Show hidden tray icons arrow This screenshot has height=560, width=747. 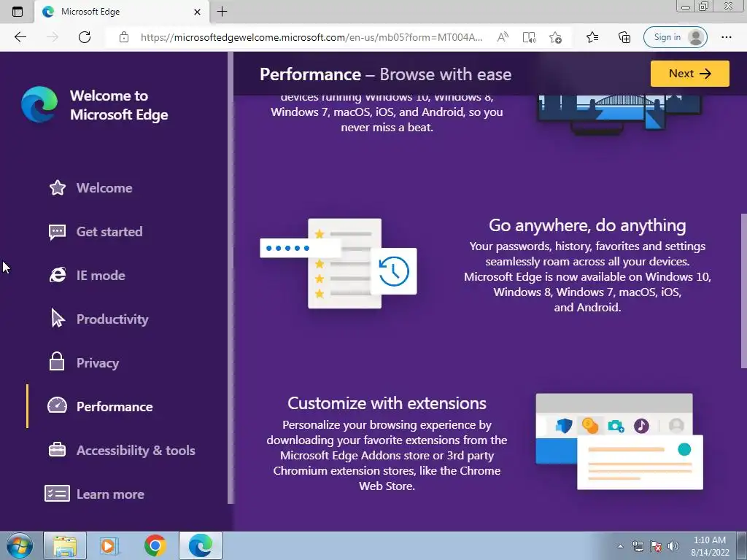(x=620, y=546)
